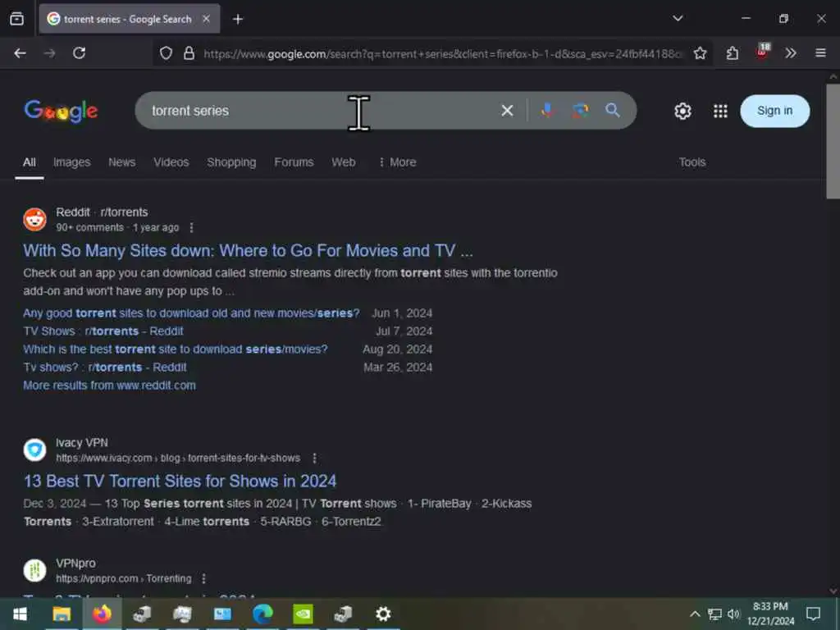Image resolution: width=840 pixels, height=630 pixels.
Task: Open the volume speaker tray icon
Action: click(x=733, y=614)
